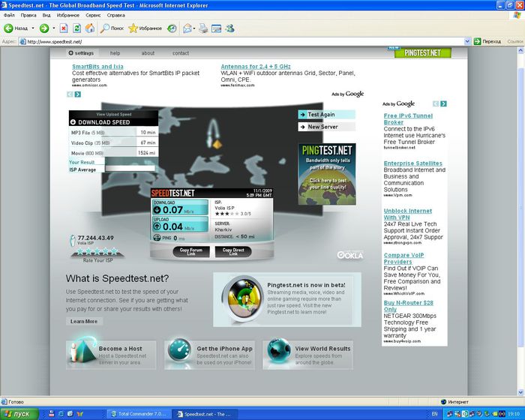Go back with the Назад arrow

coord(16,28)
